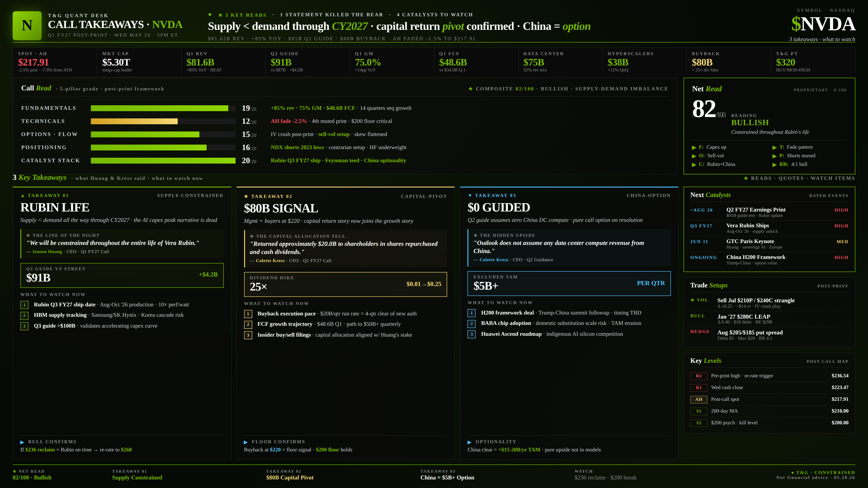Click the "$81.6B" Q1 revenue value

coord(200,62)
